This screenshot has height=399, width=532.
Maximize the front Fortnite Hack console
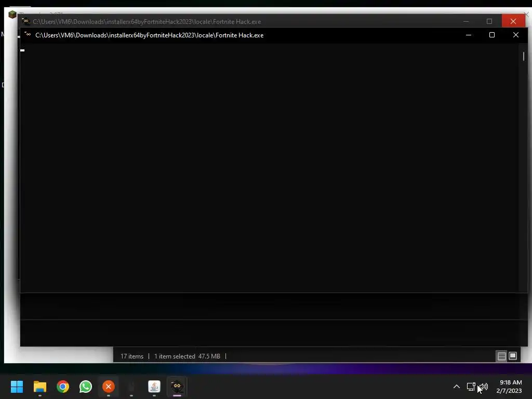(492, 35)
